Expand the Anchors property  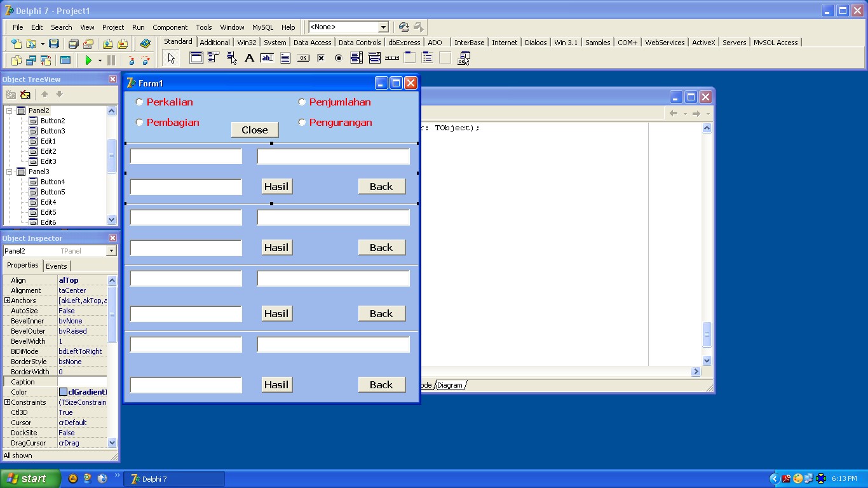[x=7, y=301]
